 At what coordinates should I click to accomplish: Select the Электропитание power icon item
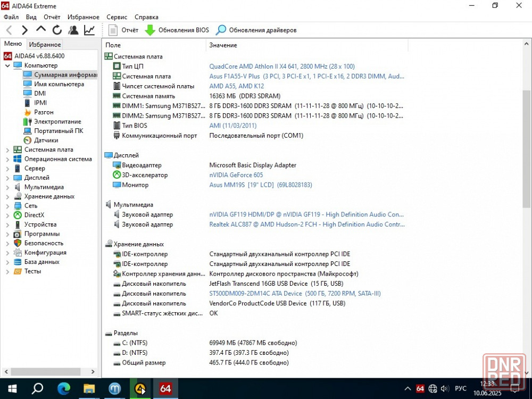coord(28,121)
